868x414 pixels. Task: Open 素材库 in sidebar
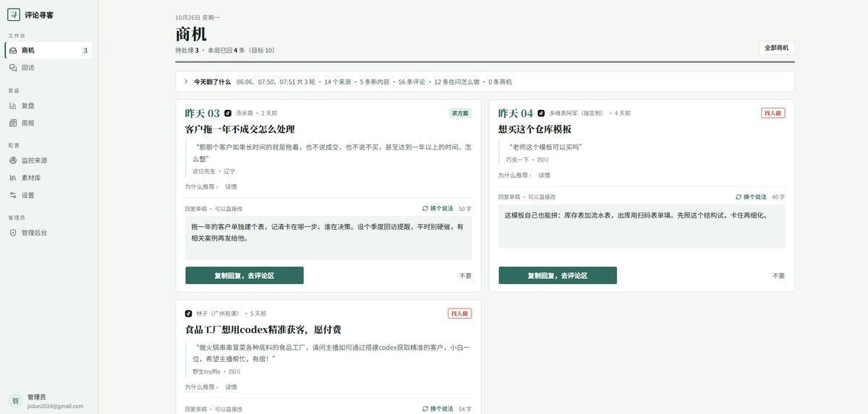click(x=48, y=178)
